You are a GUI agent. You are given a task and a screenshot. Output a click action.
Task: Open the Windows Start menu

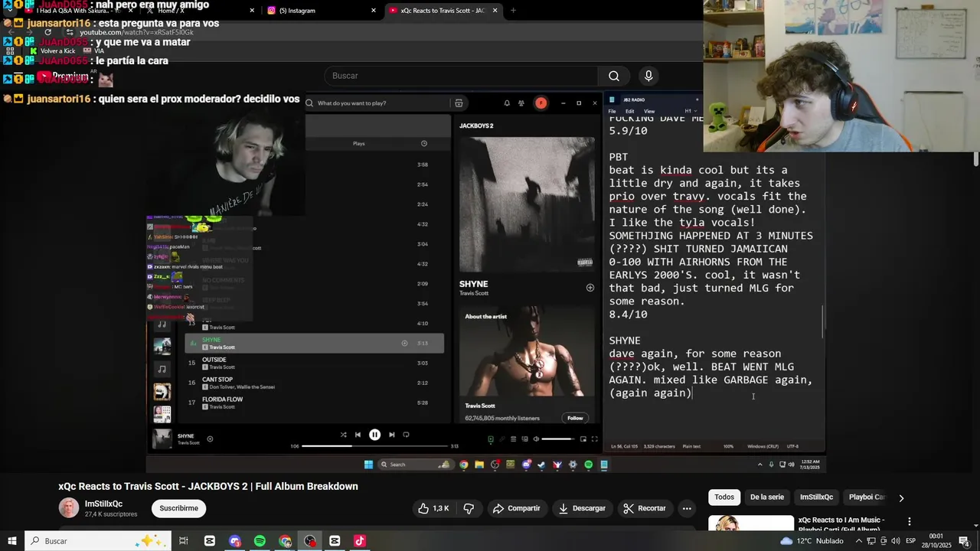click(12, 541)
